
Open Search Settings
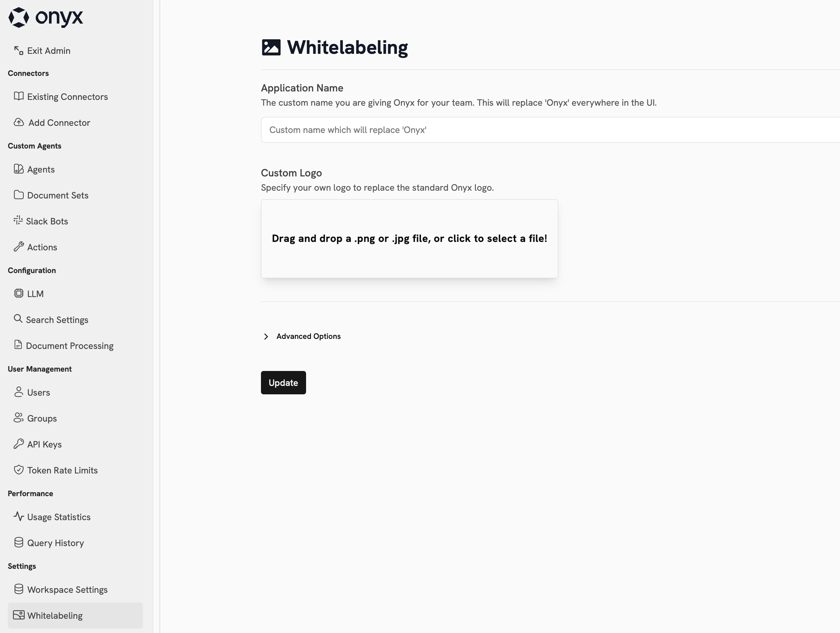tap(57, 319)
